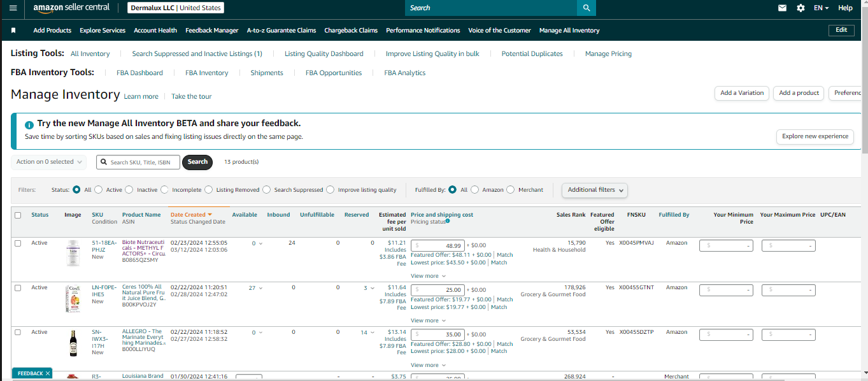Click the bookmark icon in navigation bar

13,30
